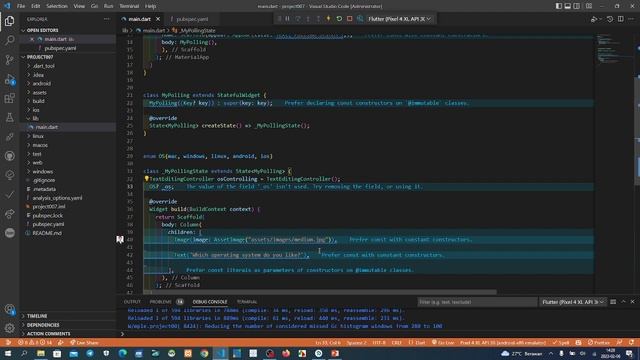
Task: Open the Search view in activity bar
Action: 9,40
